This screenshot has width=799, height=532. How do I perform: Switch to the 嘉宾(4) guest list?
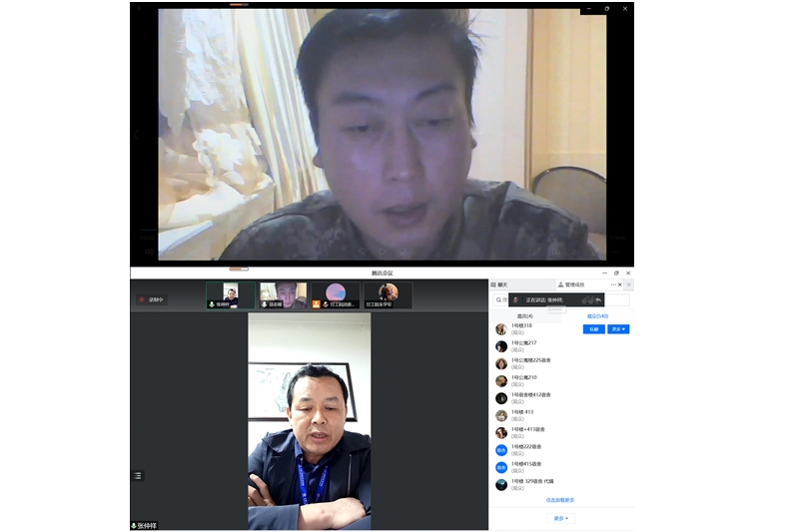tap(524, 315)
